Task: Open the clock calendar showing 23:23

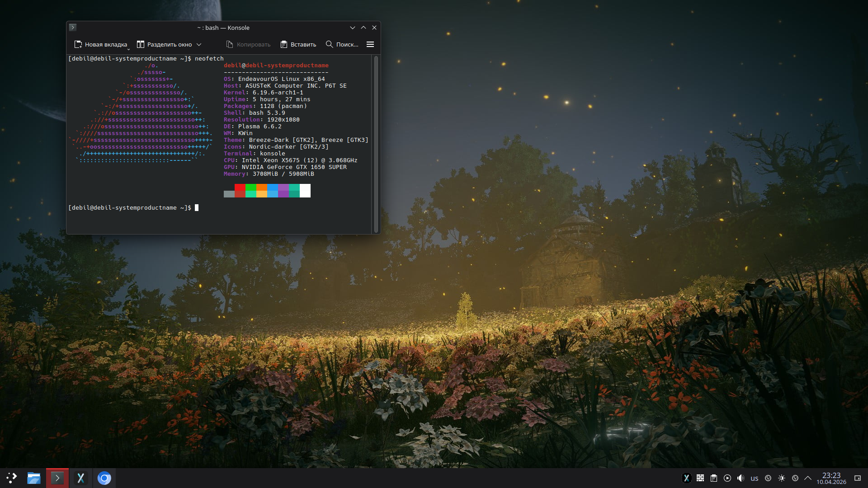Action: [x=831, y=478]
